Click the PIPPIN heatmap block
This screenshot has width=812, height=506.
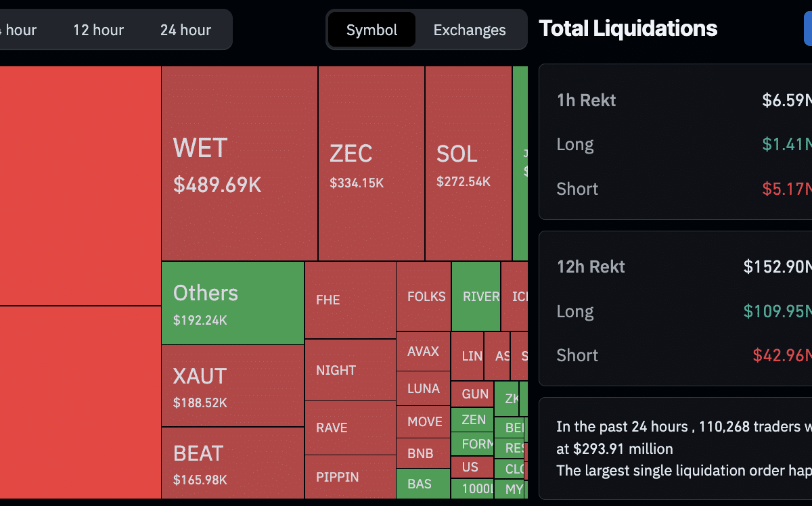pyautogui.click(x=350, y=477)
